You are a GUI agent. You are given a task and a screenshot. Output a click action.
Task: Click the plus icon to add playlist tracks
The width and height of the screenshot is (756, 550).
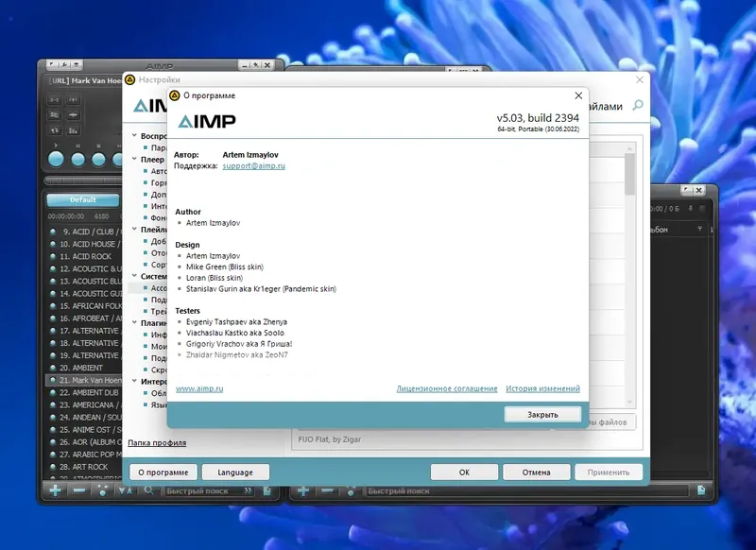57,490
